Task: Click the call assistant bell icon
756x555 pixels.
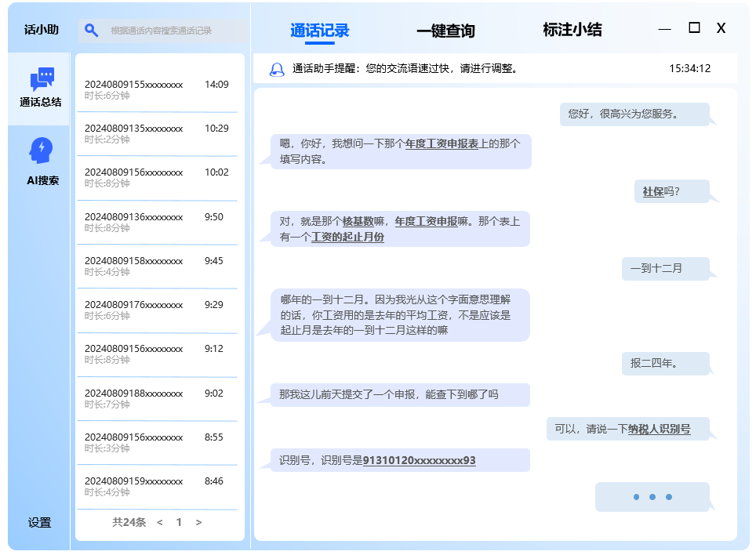Action: [x=276, y=69]
